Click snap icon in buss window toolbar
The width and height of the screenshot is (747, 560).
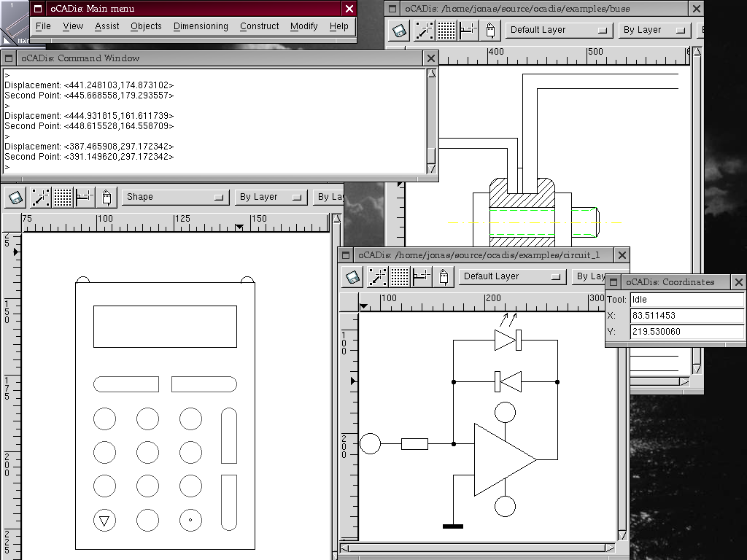(423, 30)
